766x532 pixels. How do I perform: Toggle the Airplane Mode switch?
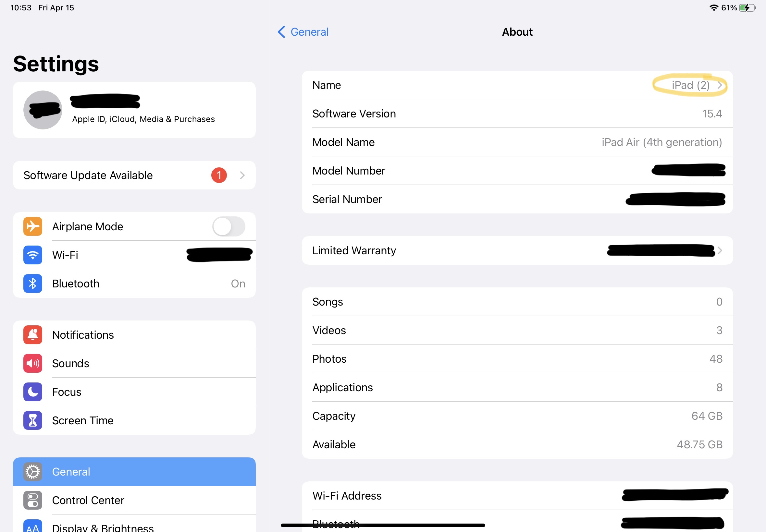click(229, 226)
